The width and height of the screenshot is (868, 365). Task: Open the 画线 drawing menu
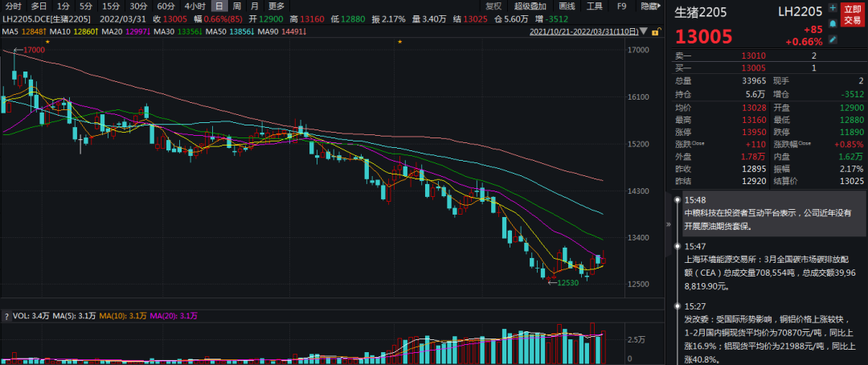pos(566,6)
